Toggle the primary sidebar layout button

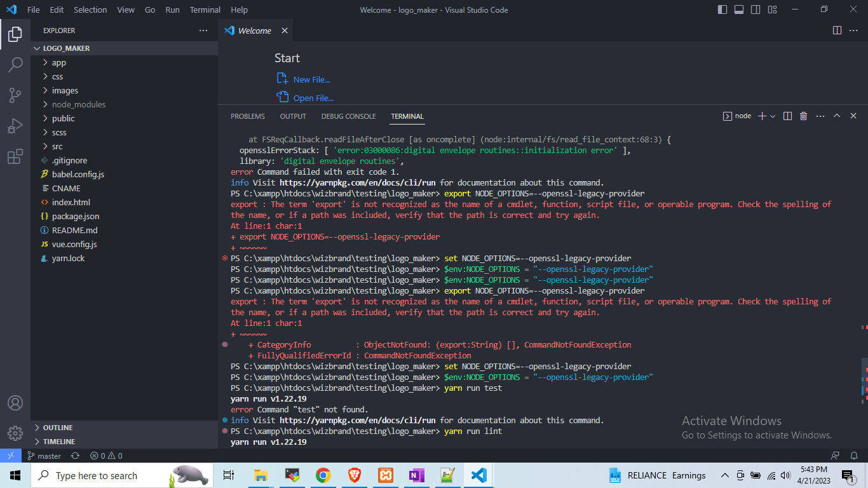[x=722, y=10]
